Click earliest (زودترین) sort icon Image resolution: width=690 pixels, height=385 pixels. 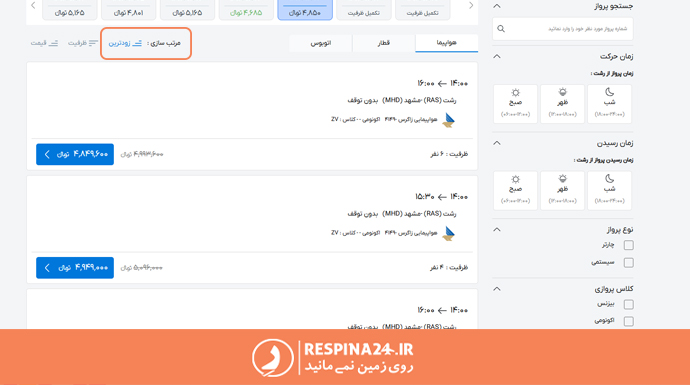click(x=137, y=43)
